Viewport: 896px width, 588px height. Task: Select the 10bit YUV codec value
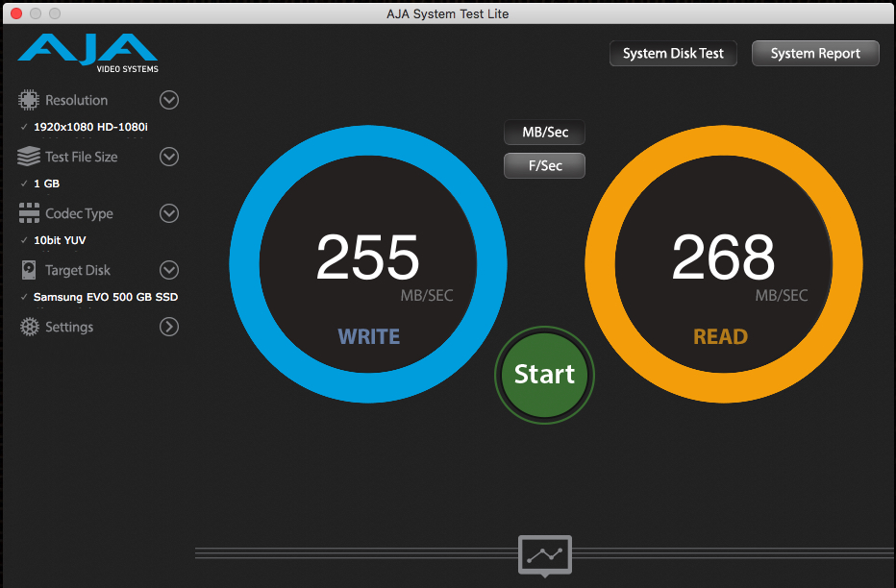(x=60, y=240)
